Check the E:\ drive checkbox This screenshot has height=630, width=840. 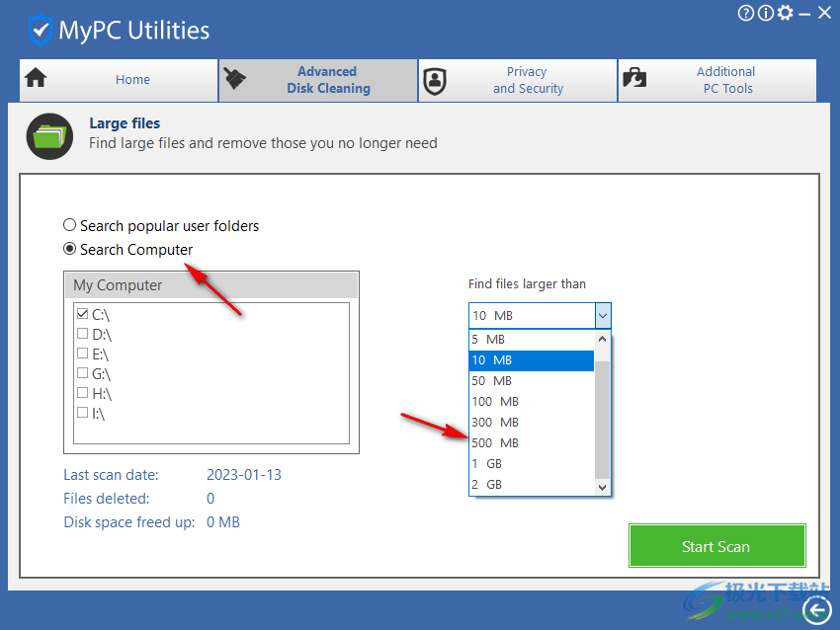[x=82, y=354]
